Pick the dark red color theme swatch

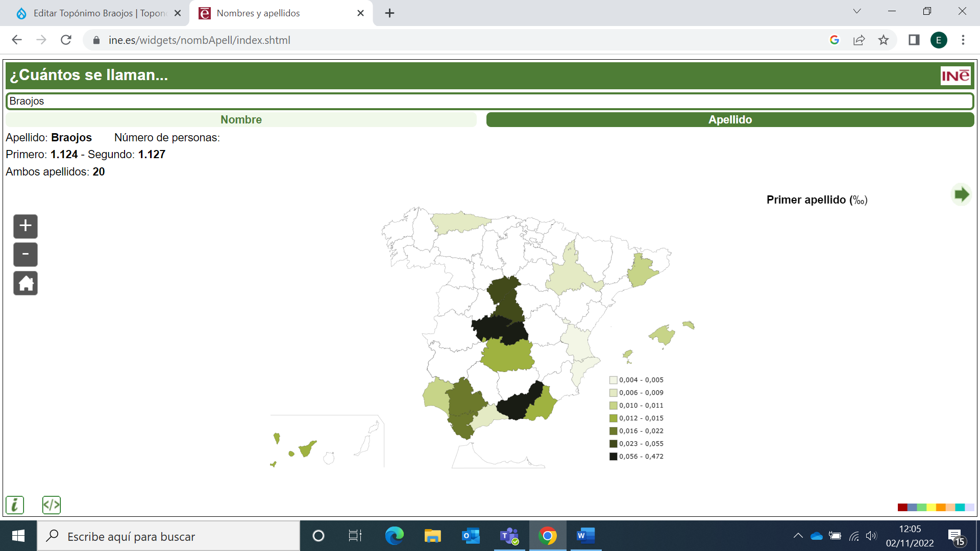902,507
